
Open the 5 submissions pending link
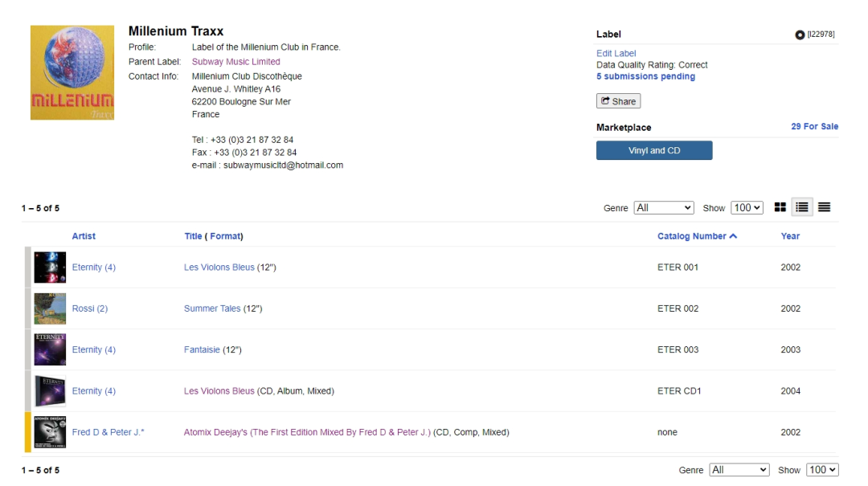(x=645, y=76)
